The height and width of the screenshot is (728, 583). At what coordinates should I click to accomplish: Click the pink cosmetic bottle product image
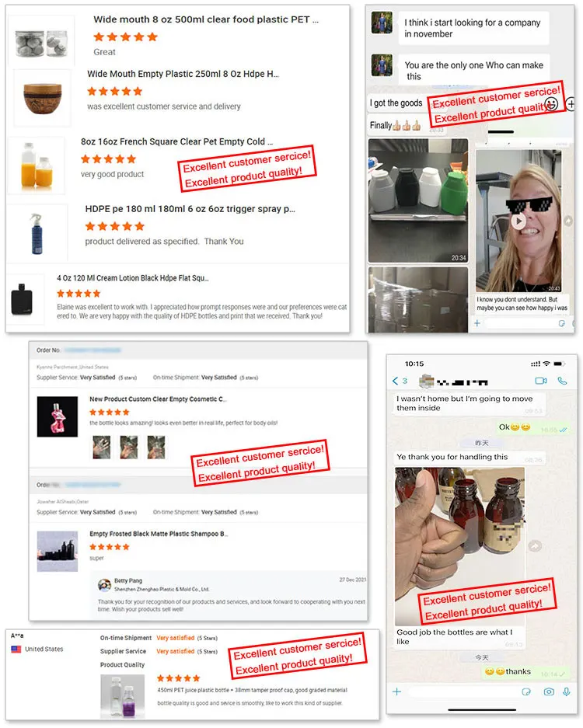[58, 416]
